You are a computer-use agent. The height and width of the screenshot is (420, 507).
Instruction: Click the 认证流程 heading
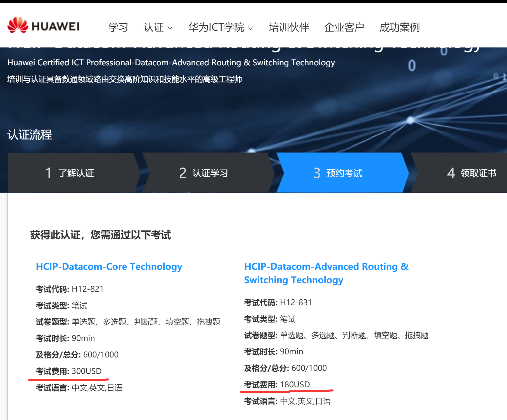tap(30, 135)
